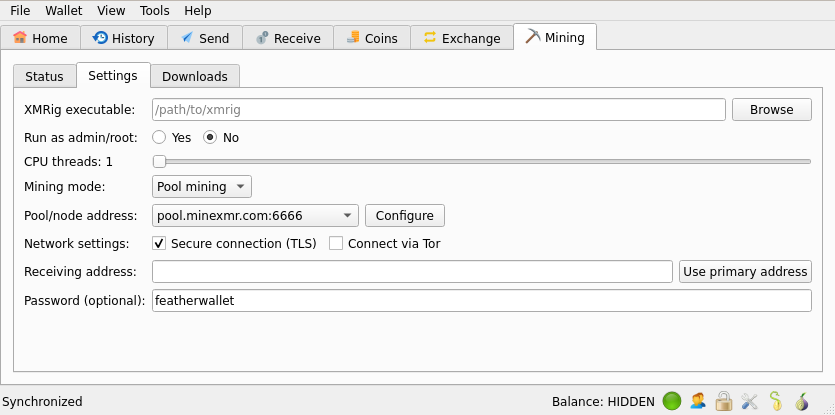Screen dimensions: 835x415
Task: Click the Configure button
Action: click(405, 216)
